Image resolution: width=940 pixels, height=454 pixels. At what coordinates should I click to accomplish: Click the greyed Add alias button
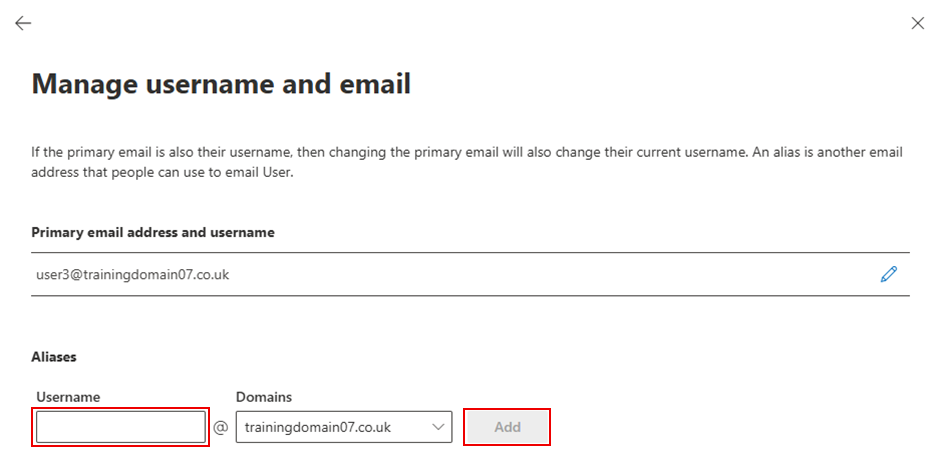(507, 427)
